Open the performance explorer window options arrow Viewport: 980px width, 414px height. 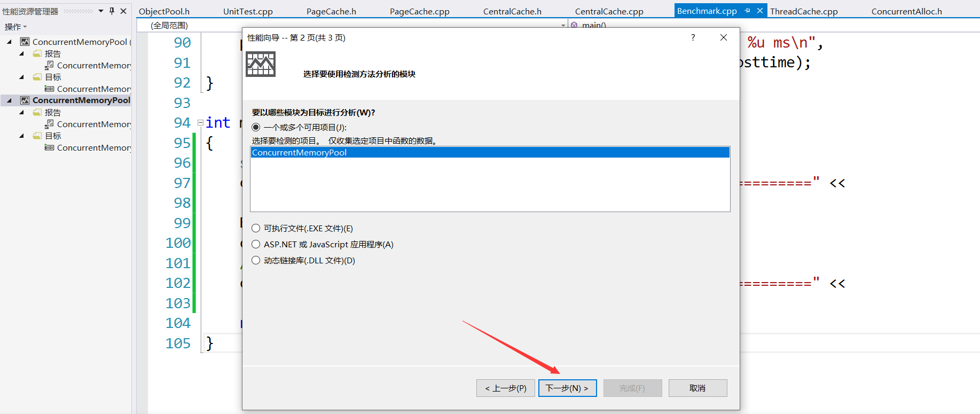coord(101,11)
